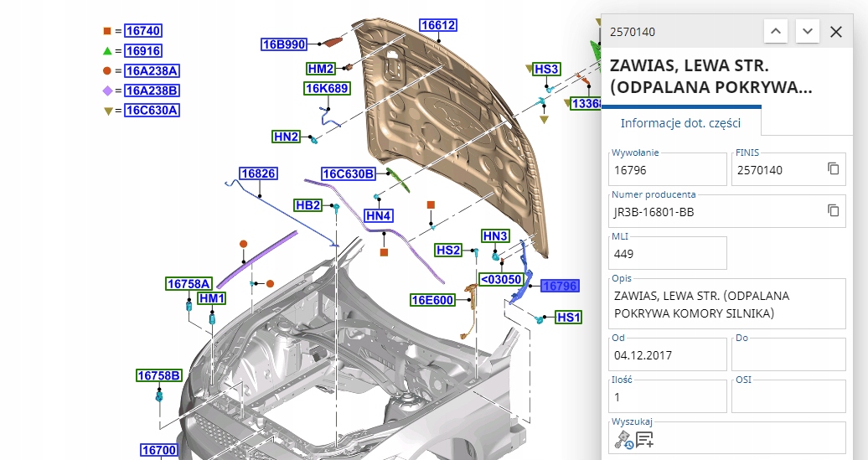Click the 16C630B callout label

pyautogui.click(x=349, y=173)
